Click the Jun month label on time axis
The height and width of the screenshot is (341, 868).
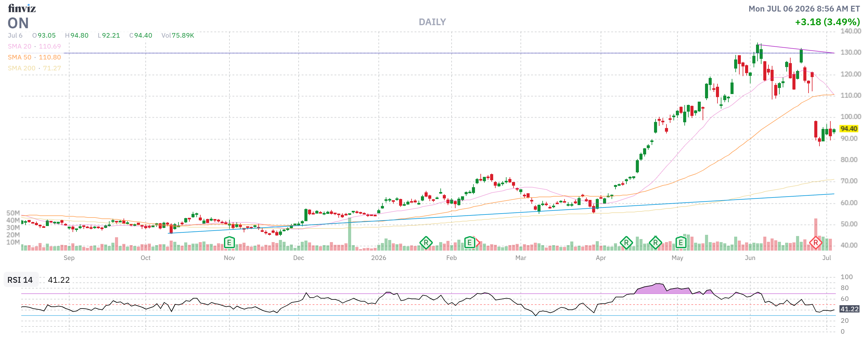(750, 258)
